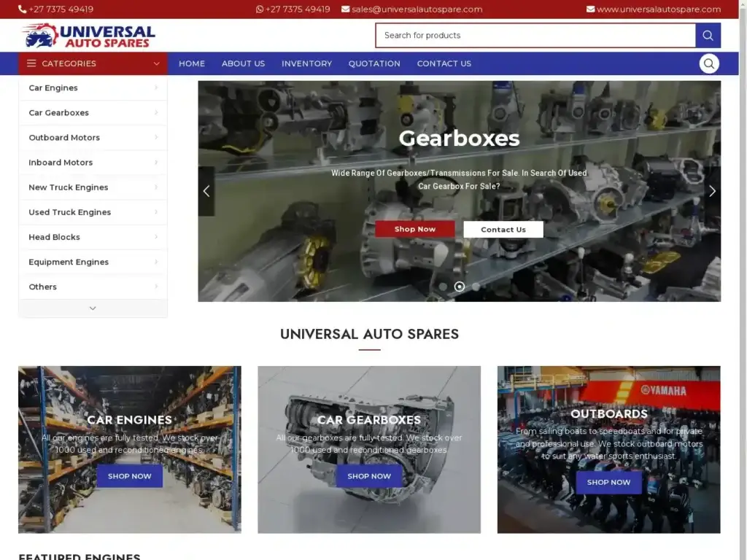Open the INVENTORY menu item
Image resolution: width=747 pixels, height=560 pixels.
click(x=306, y=63)
